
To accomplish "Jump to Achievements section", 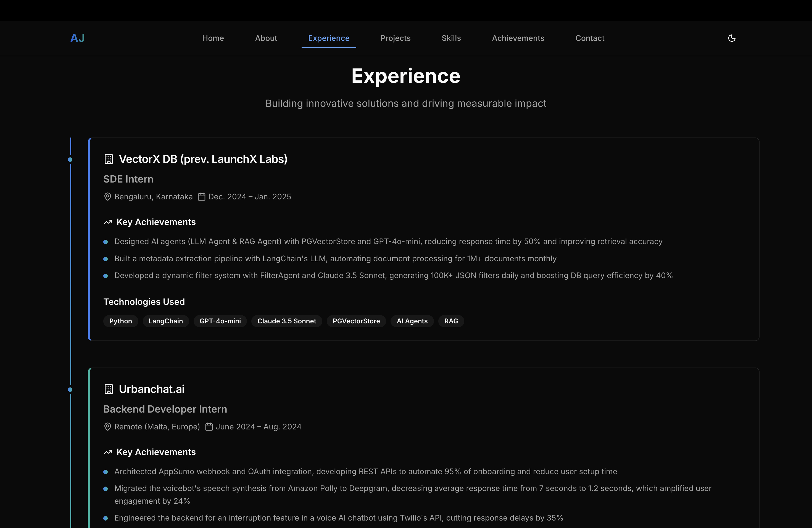I will [518, 38].
